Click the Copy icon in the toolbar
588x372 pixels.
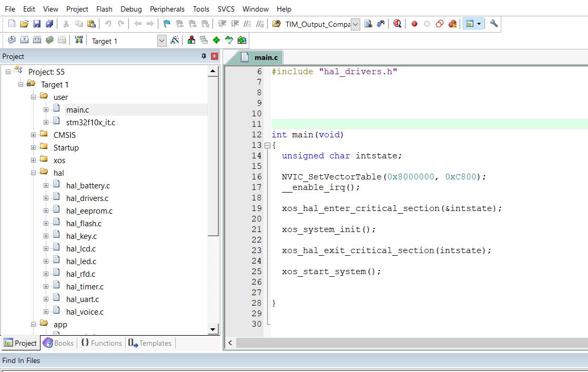click(x=79, y=24)
